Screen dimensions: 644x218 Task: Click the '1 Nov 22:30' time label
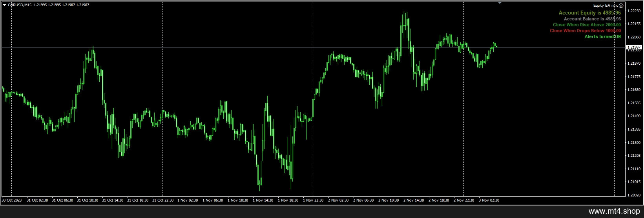point(313,200)
